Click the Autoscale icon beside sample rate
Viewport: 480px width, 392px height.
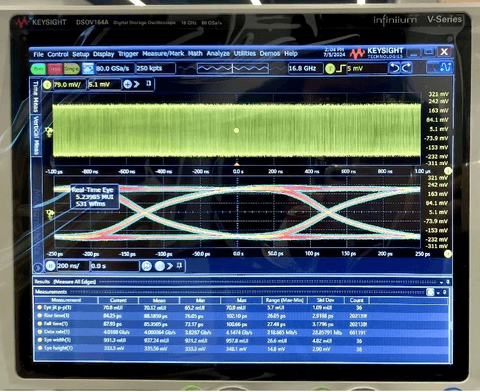coord(88,69)
